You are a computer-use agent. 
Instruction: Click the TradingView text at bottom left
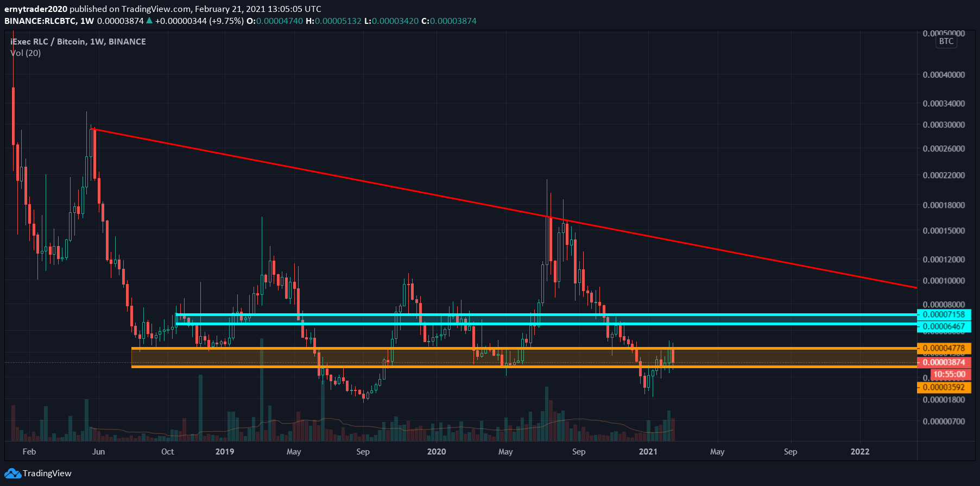[47, 474]
